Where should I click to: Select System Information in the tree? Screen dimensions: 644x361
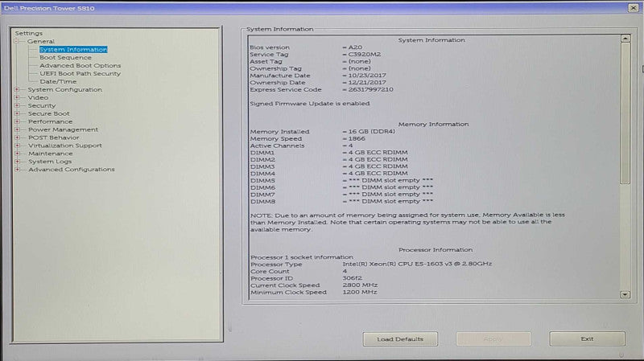coord(73,50)
